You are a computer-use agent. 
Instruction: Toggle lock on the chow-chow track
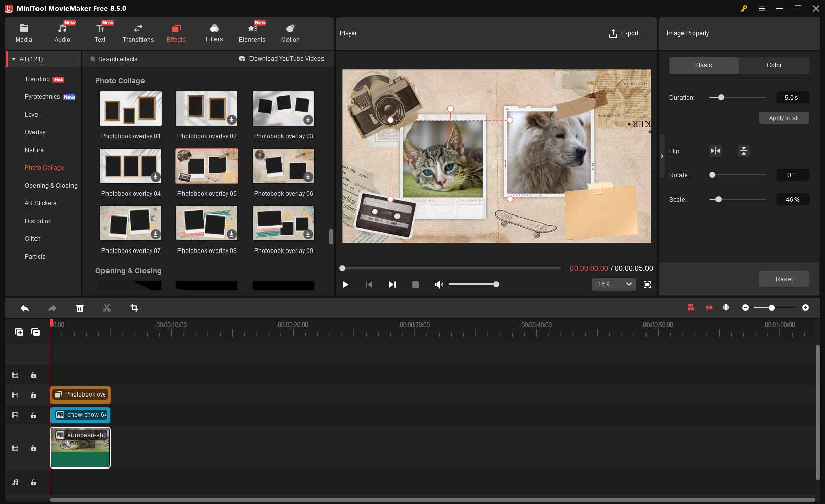[33, 415]
